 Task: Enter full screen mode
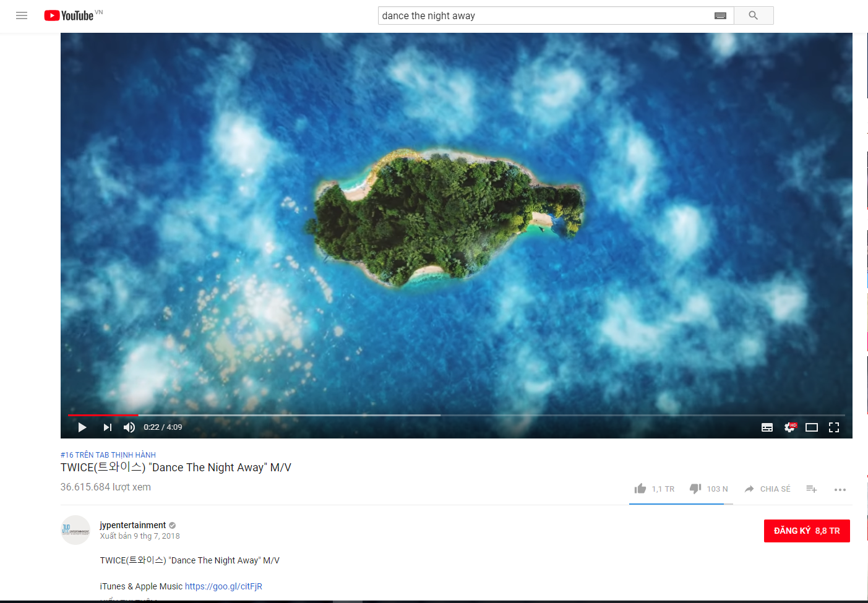coord(834,427)
